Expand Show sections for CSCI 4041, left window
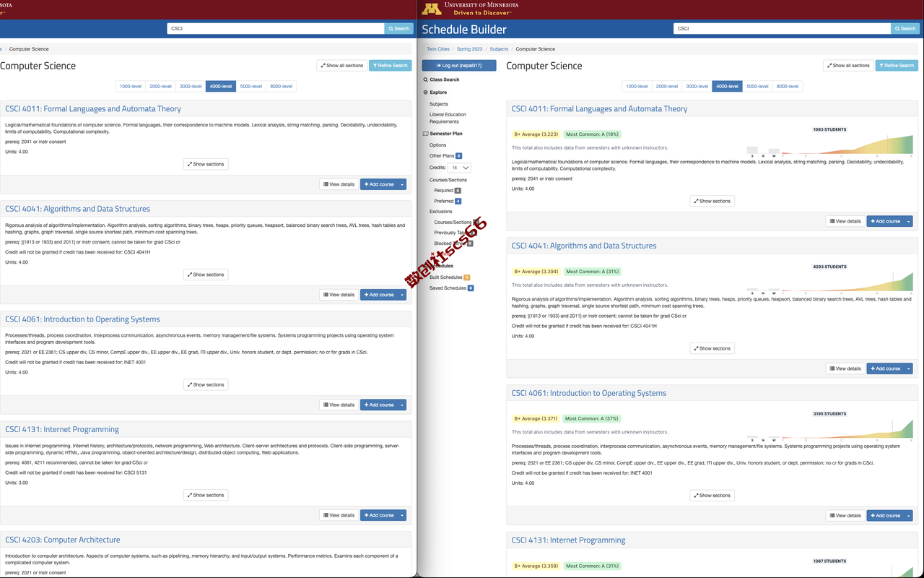The height and width of the screenshot is (578, 924). pyautogui.click(x=206, y=275)
